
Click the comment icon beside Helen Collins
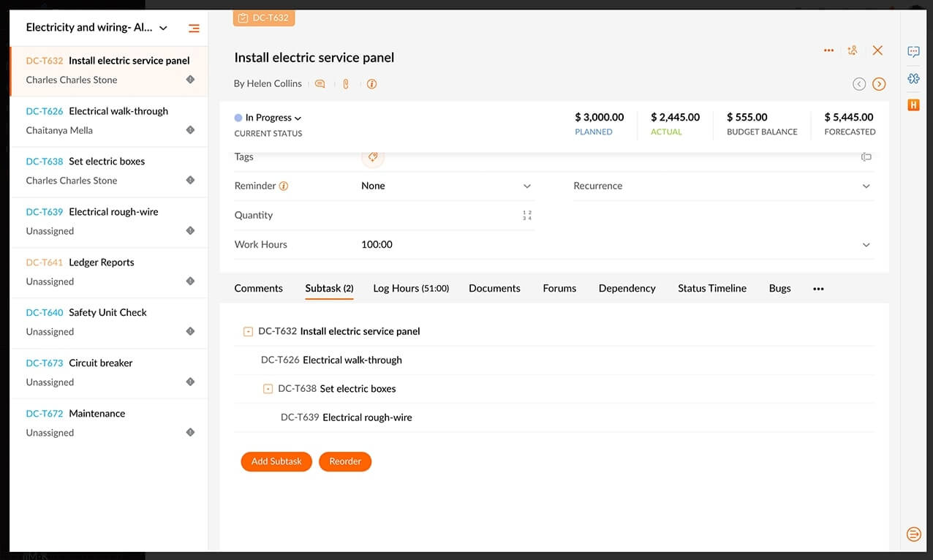320,84
